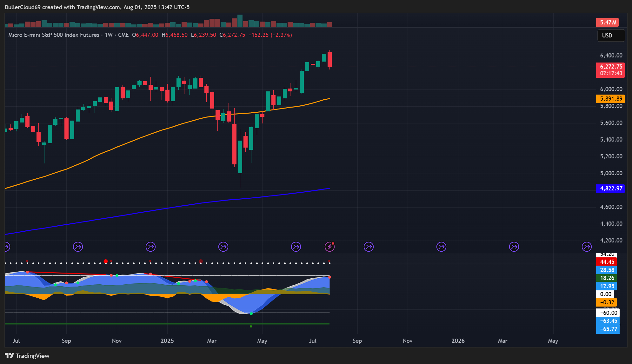This screenshot has width=632, height=364.
Task: Click the first Nov label on time axis
Action: tap(117, 341)
